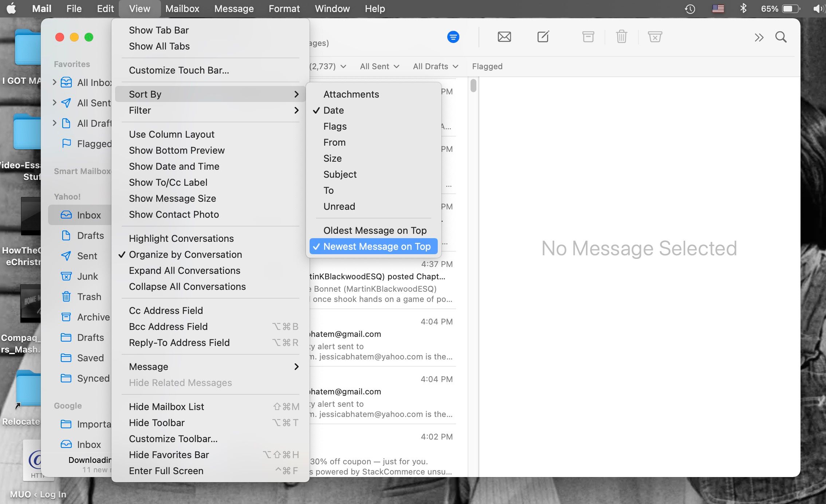
Task: Click the Archive toolbar icon
Action: pos(588,37)
